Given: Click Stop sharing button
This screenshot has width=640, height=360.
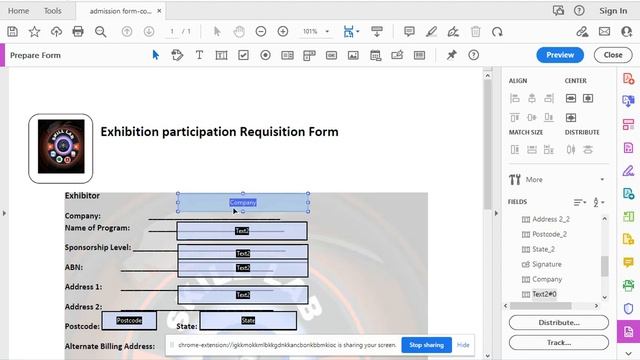Looking at the screenshot, I should 427,345.
